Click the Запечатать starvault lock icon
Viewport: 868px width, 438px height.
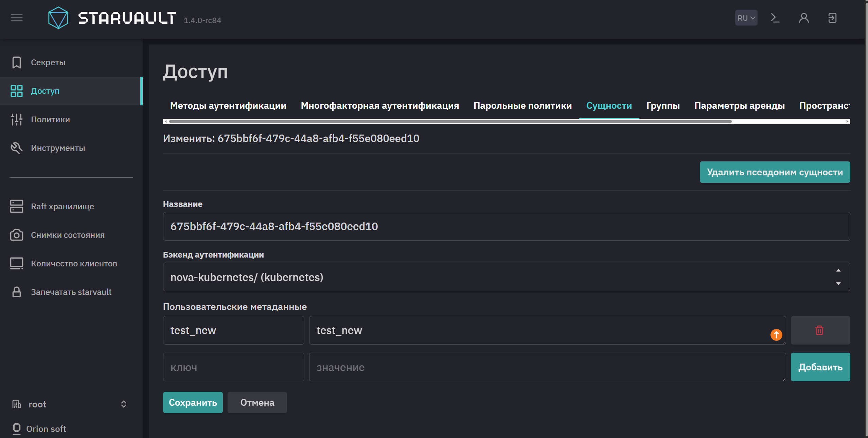[x=17, y=292]
